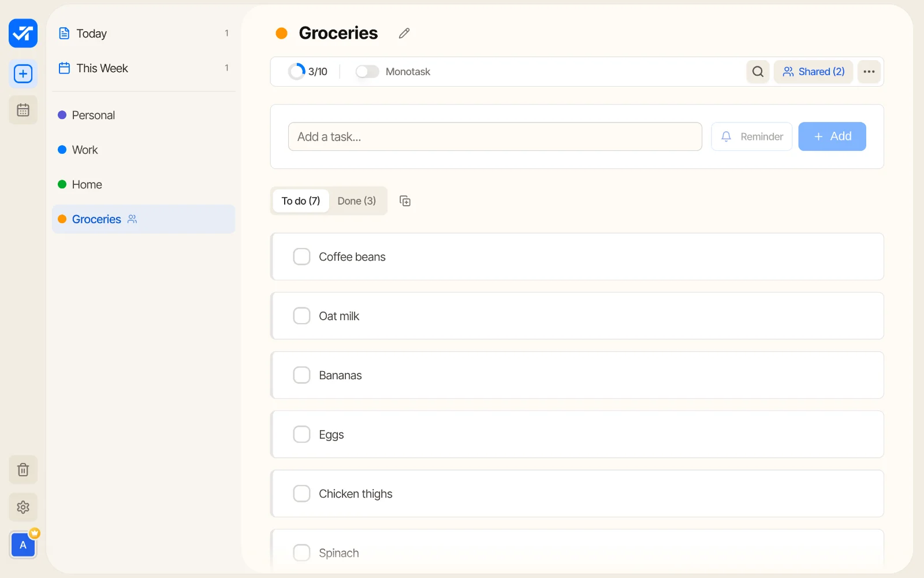Open the three-dot more options menu
924x578 pixels.
[869, 72]
